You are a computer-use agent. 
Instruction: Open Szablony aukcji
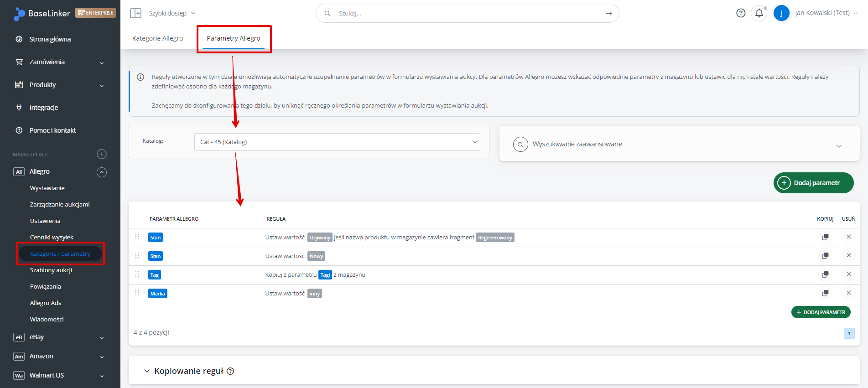click(51, 270)
